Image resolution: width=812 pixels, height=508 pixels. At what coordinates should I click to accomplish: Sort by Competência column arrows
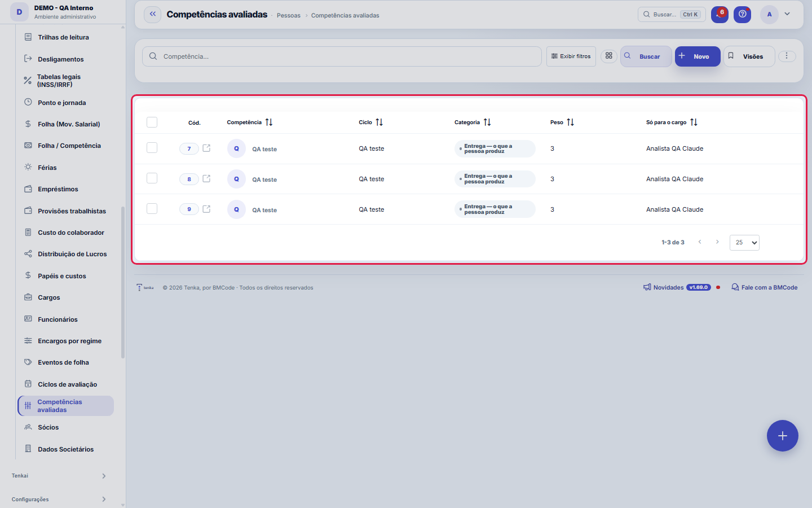[x=269, y=122]
